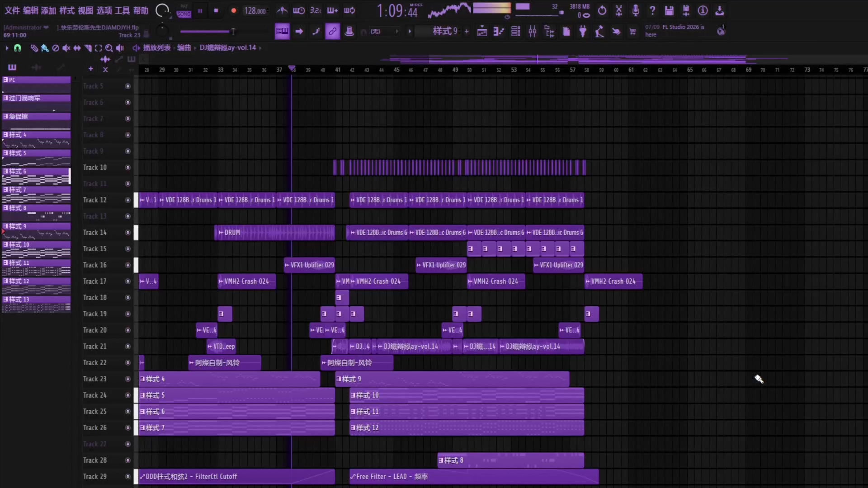Open the mixer view icon
Image resolution: width=868 pixels, height=488 pixels.
pos(533,31)
